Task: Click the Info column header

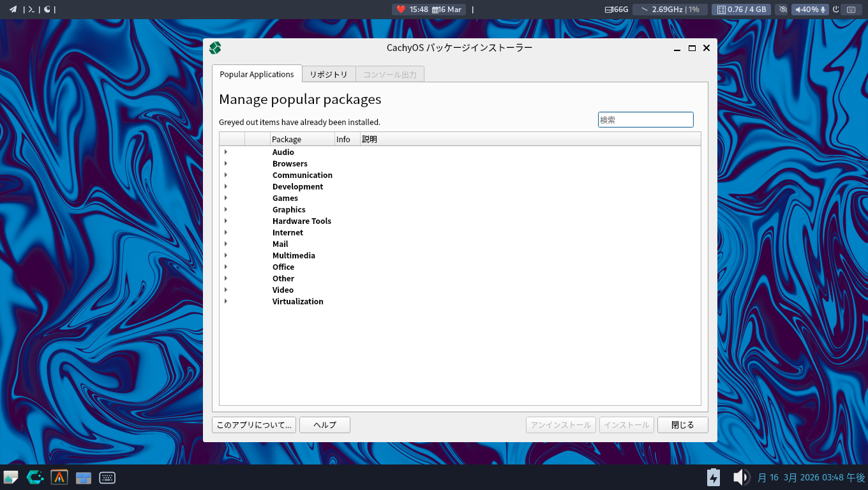Action: (347, 139)
